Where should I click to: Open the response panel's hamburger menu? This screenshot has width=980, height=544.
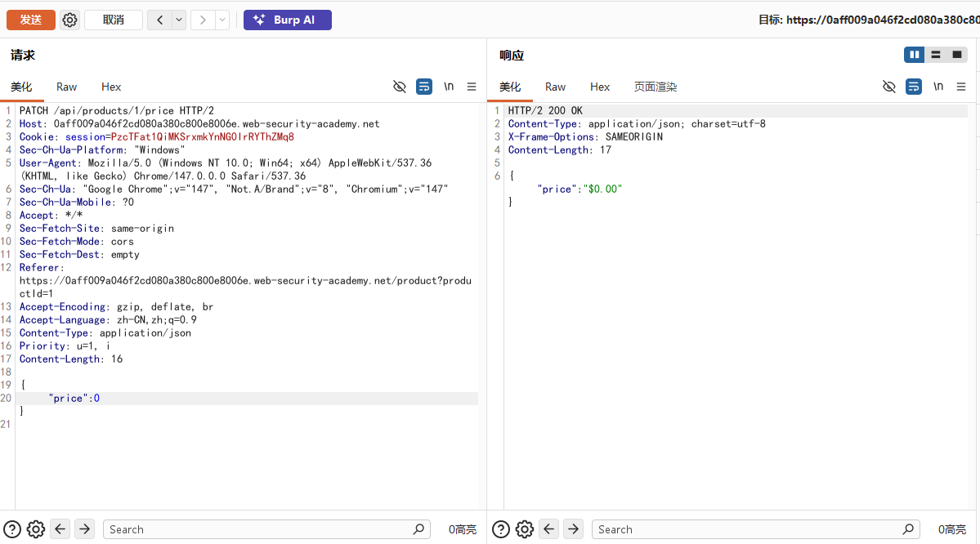point(961,87)
